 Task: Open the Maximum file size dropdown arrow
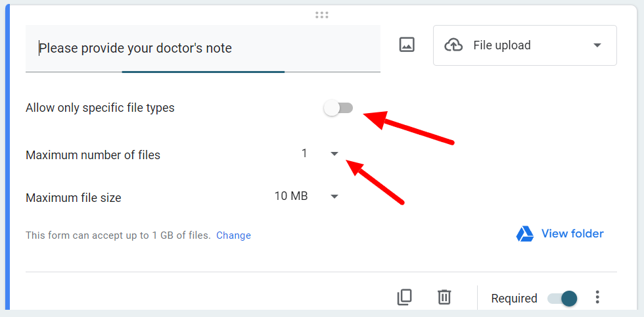334,197
